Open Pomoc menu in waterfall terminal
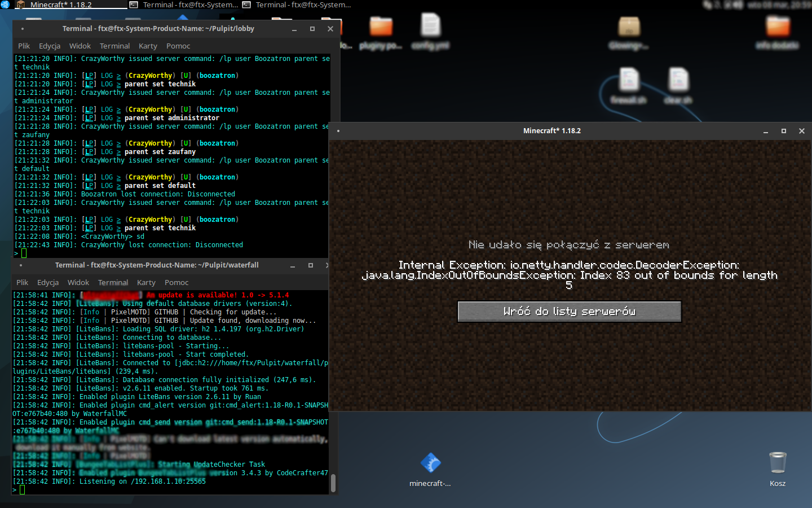The image size is (812, 508). click(x=176, y=282)
